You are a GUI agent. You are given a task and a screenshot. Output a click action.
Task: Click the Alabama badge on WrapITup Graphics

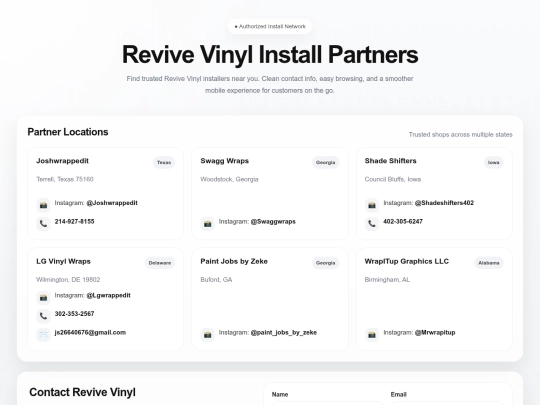[x=489, y=263]
